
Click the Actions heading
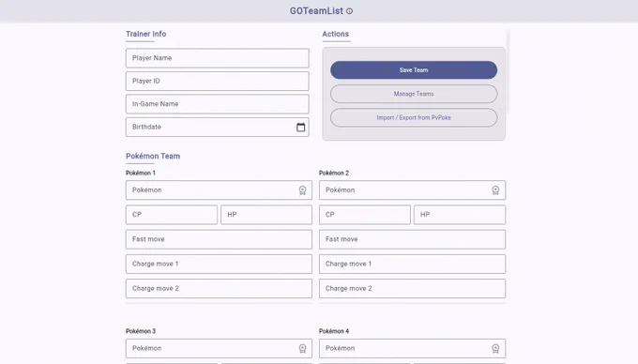[x=336, y=34]
